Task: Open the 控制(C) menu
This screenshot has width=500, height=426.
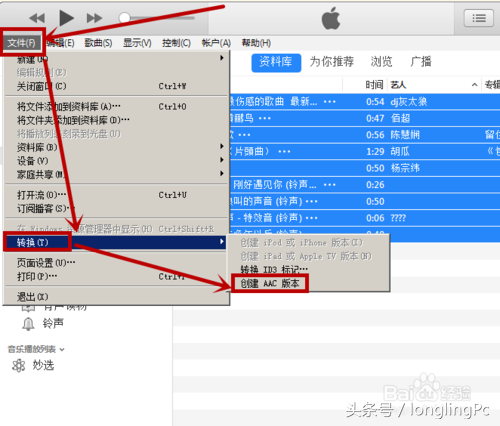Action: pyautogui.click(x=176, y=43)
